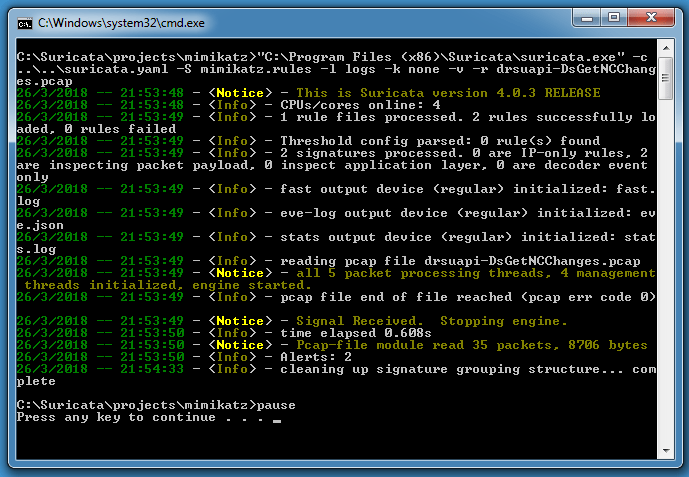Click the 'pause' command at the prompt

point(276,404)
